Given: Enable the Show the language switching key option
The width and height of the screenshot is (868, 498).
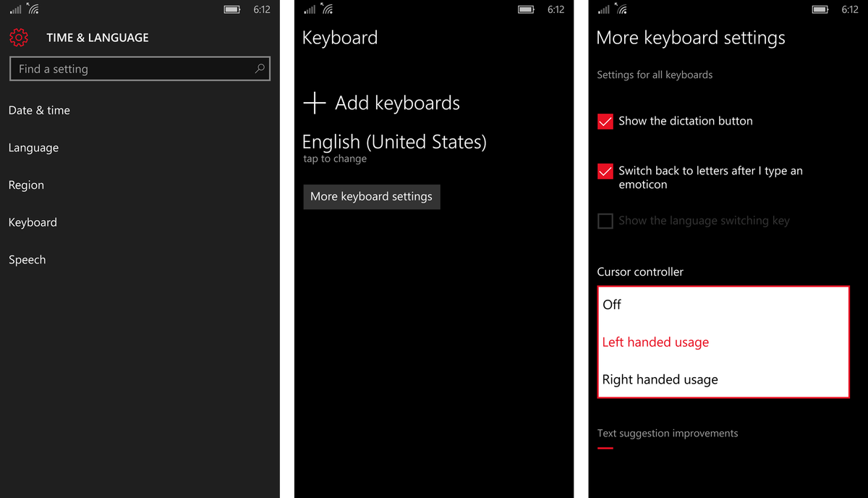Looking at the screenshot, I should tap(605, 221).
